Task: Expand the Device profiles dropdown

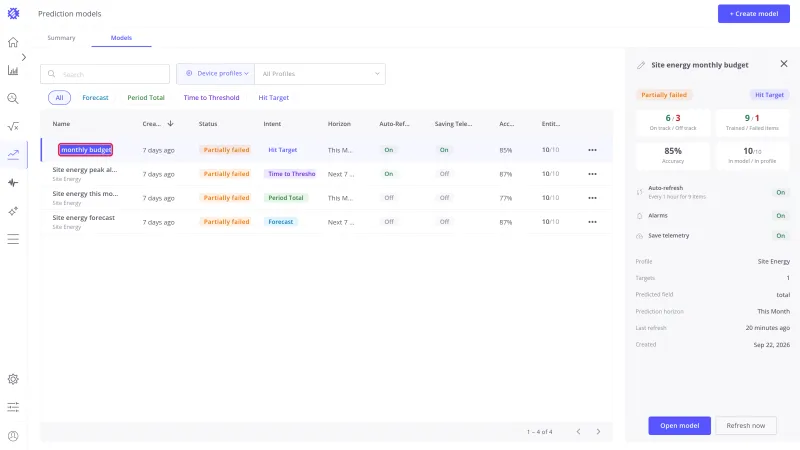Action: (x=216, y=73)
